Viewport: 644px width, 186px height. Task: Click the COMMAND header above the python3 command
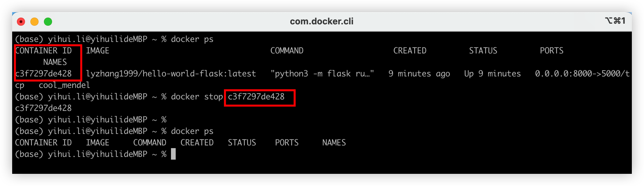[287, 51]
